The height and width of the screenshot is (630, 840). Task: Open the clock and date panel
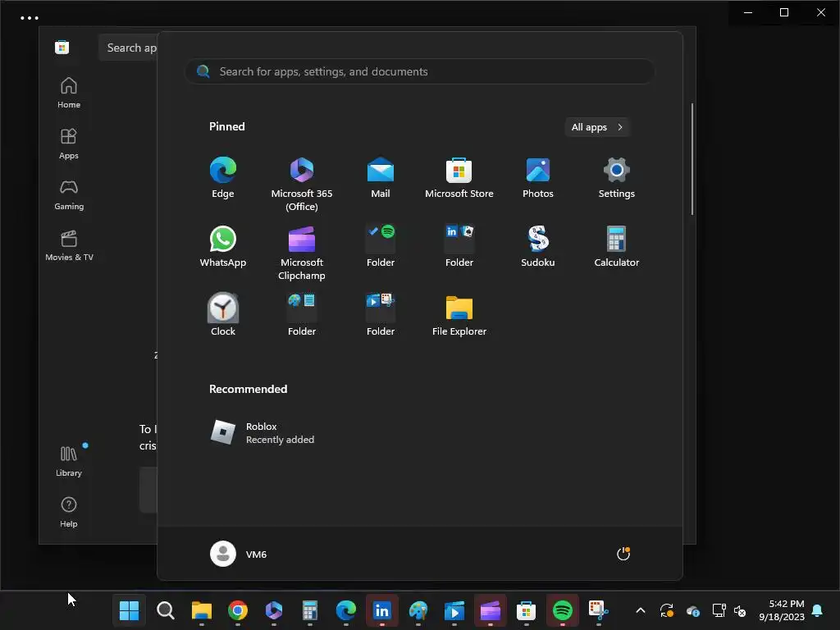coord(782,610)
